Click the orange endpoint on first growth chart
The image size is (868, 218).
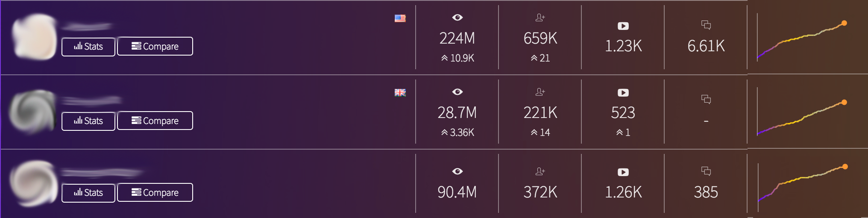(x=844, y=23)
